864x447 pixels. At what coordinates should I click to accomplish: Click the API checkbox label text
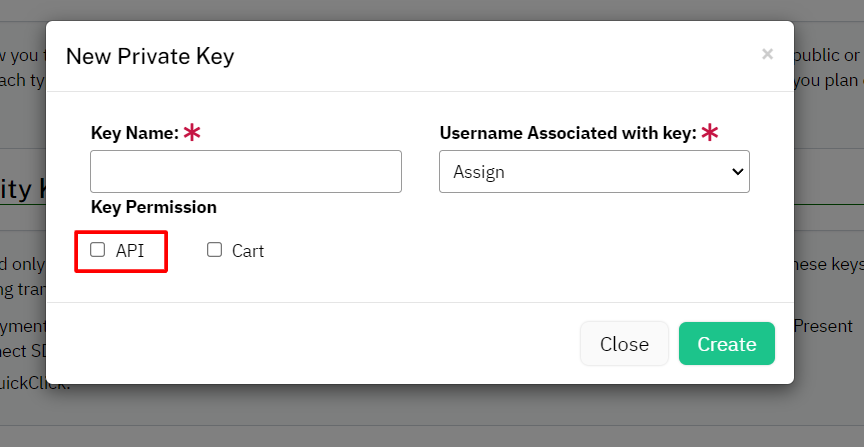pyautogui.click(x=130, y=251)
